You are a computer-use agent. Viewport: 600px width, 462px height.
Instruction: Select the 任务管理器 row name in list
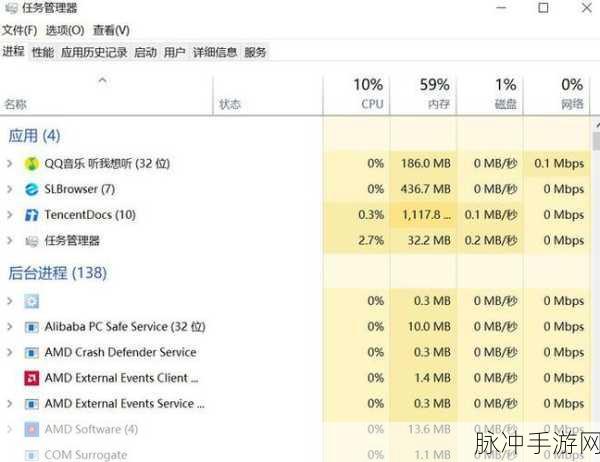click(72, 241)
